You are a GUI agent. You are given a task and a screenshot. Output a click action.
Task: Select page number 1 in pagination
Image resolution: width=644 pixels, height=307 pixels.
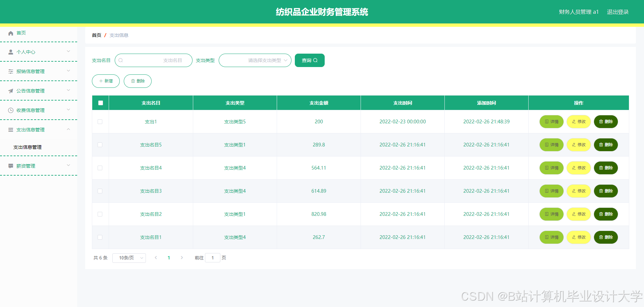(169, 258)
